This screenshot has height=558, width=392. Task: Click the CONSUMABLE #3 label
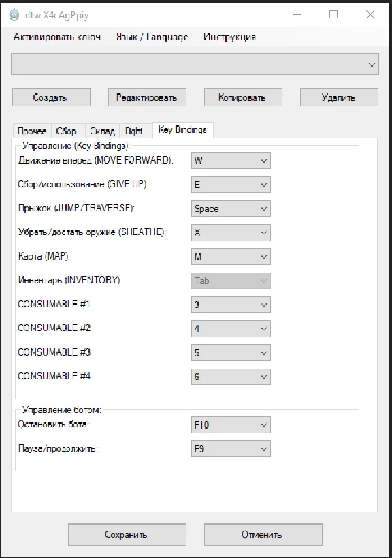pyautogui.click(x=54, y=352)
